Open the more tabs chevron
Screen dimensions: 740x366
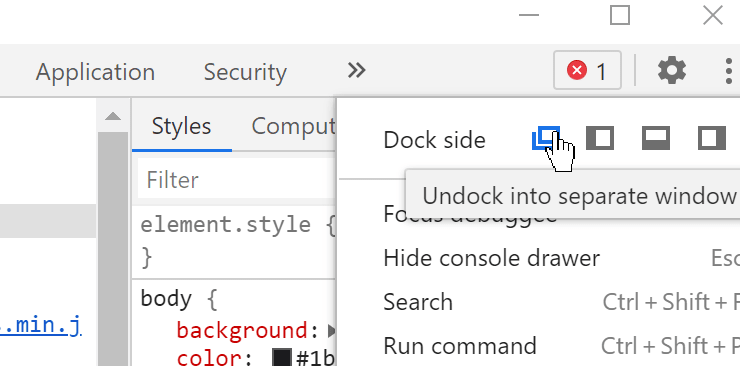[356, 71]
